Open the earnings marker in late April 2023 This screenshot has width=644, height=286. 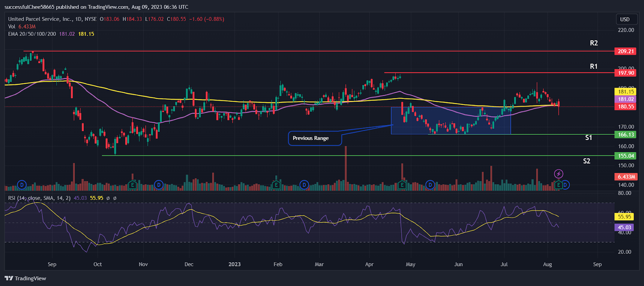(402, 185)
